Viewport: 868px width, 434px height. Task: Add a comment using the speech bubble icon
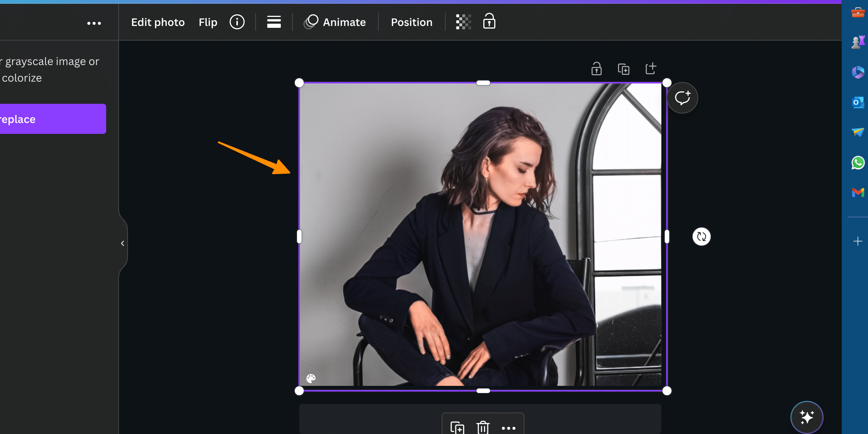[x=682, y=98]
